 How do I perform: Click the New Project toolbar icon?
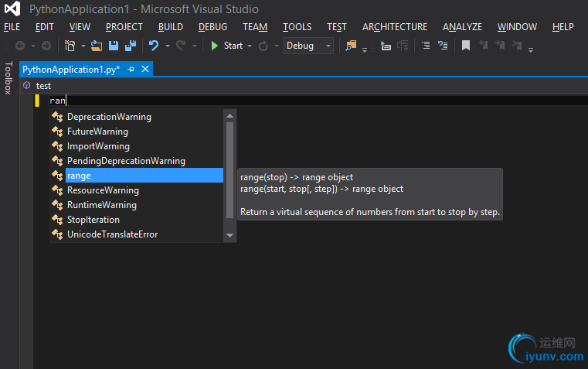coord(70,46)
